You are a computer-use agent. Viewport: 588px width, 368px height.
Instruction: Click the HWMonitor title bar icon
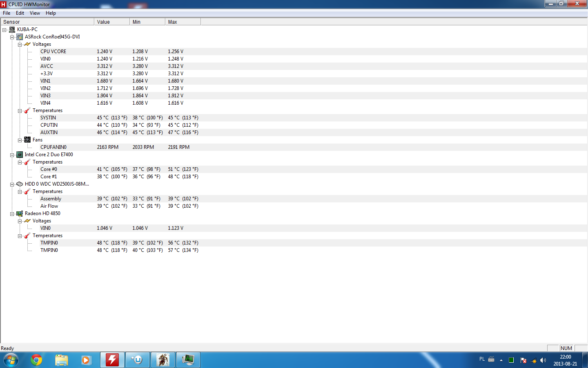4,4
